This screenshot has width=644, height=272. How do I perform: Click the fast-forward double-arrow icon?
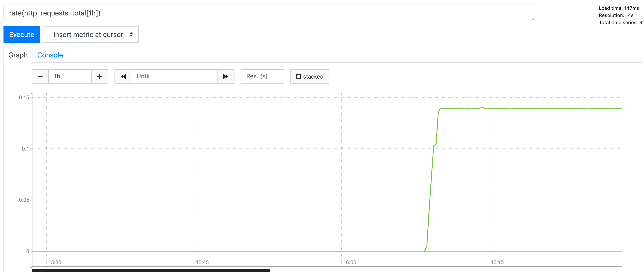226,76
